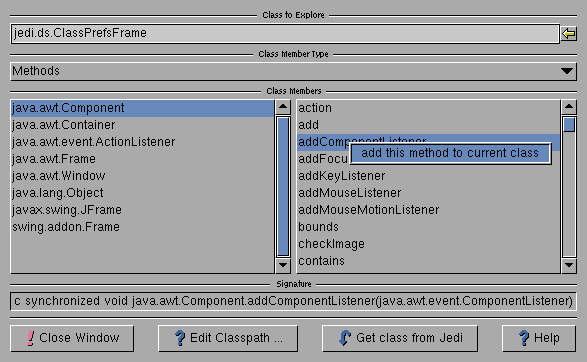Click the Class to Explore input field

click(285, 34)
